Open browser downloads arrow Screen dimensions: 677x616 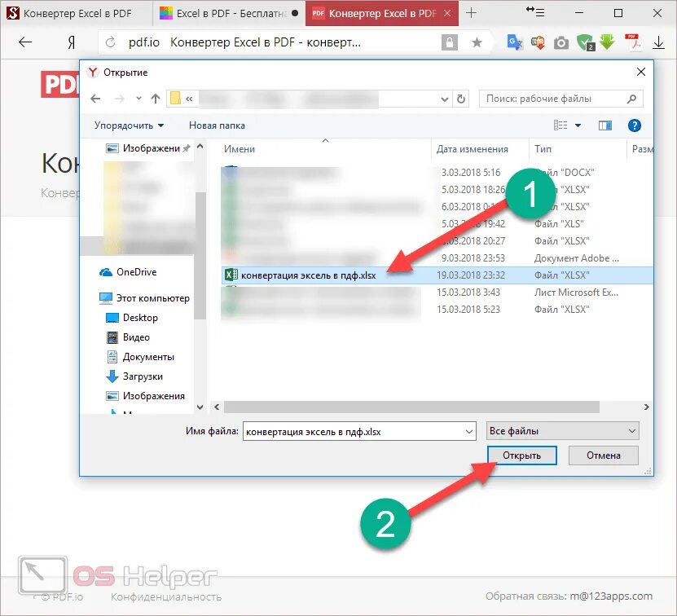tap(658, 42)
